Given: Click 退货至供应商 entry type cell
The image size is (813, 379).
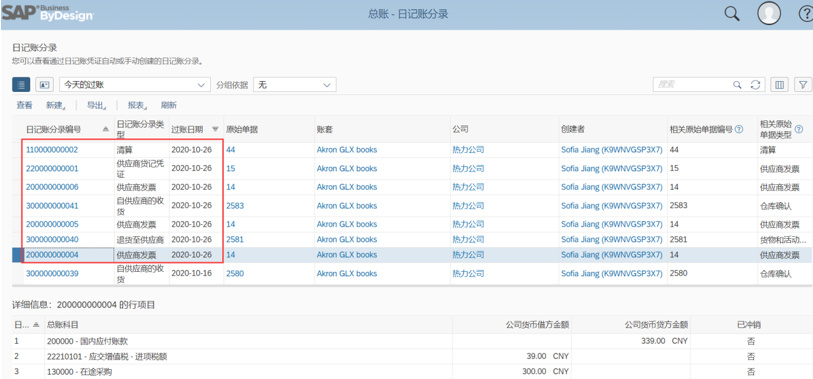Looking at the screenshot, I should [140, 240].
